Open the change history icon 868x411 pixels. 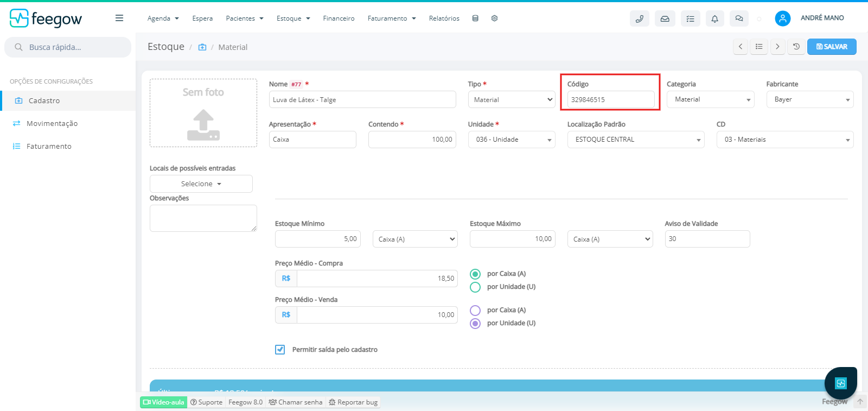point(796,47)
